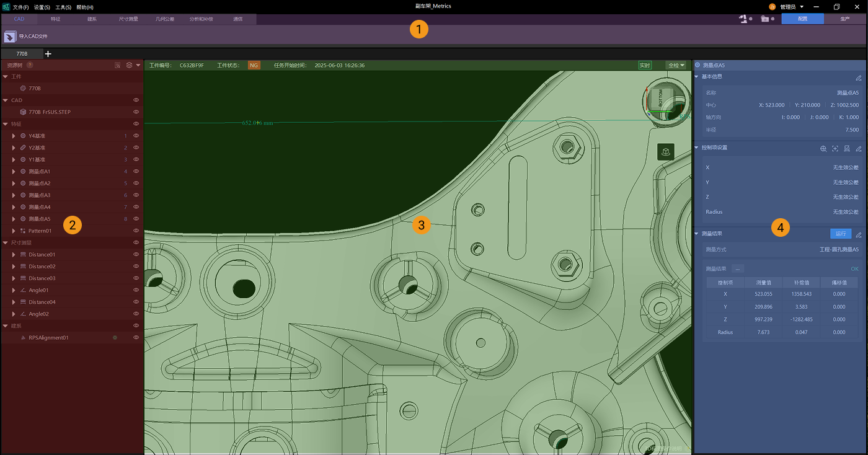Toggle visibility of Distance01 measurement
The width and height of the screenshot is (868, 455).
tap(136, 254)
